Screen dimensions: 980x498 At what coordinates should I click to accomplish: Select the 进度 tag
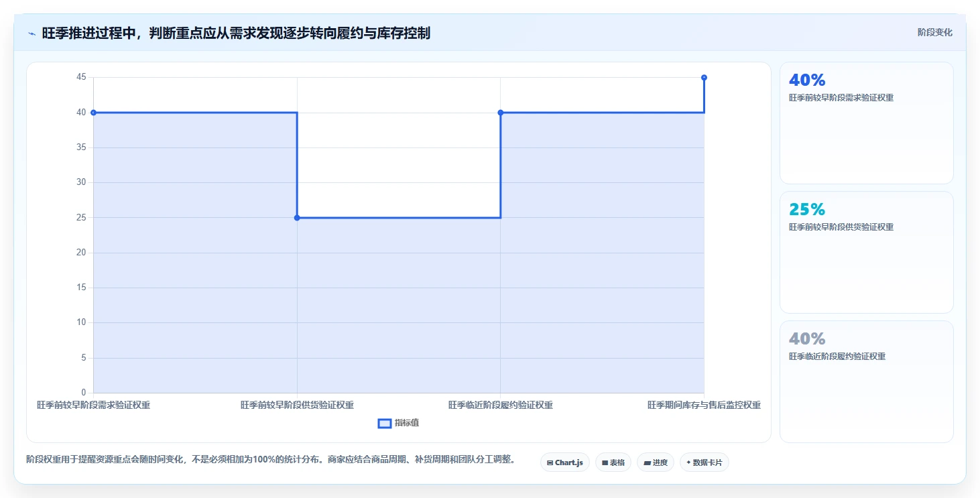click(x=656, y=462)
